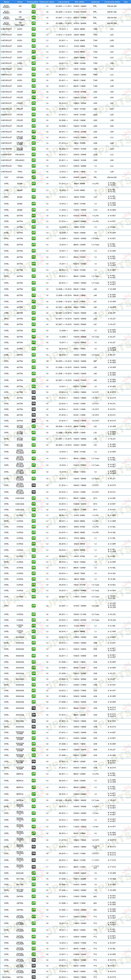This screenshot has height=980, width=131.
Task: Select the 11.2012 -> 12.2015 production years cell
Action: [63, 35]
